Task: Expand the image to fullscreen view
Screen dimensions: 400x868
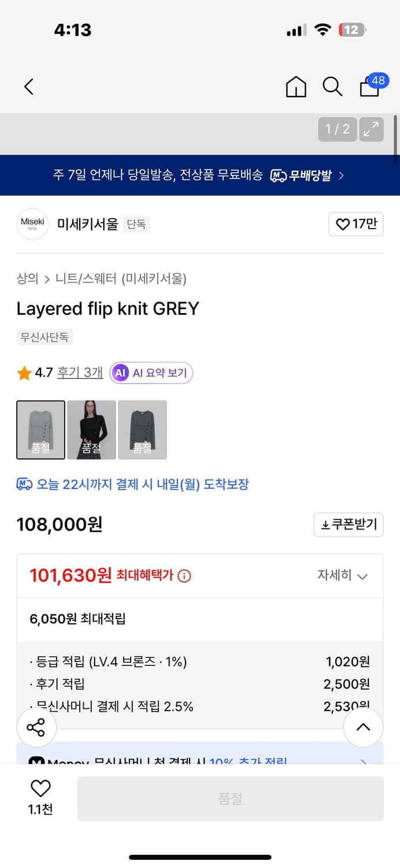Action: pos(371,129)
